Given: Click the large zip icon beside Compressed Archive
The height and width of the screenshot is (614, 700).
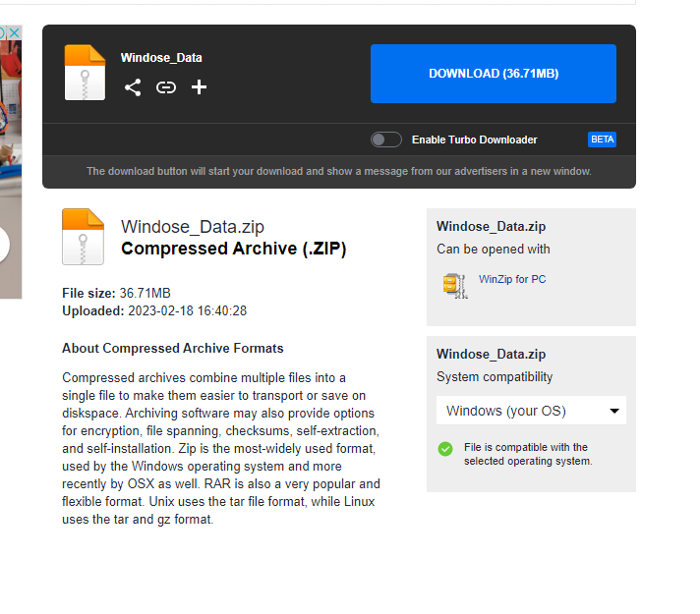Looking at the screenshot, I should 83,237.
